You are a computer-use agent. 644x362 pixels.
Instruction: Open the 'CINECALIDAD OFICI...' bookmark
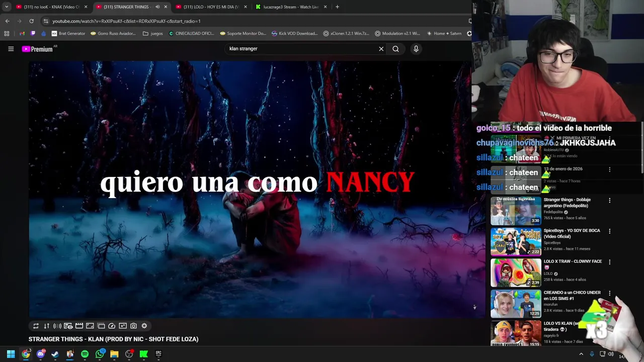pos(191,34)
